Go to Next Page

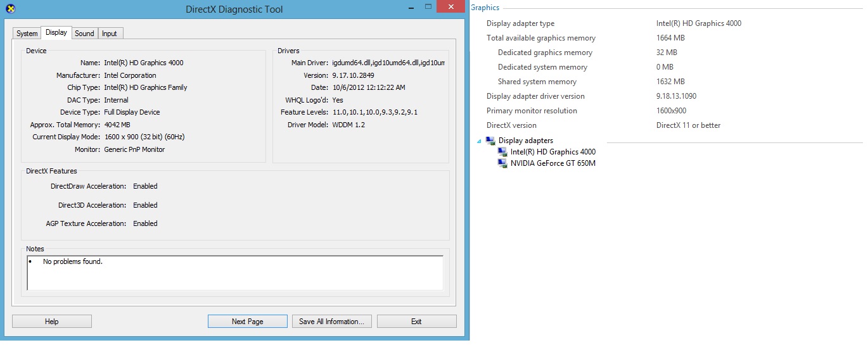[x=248, y=322]
